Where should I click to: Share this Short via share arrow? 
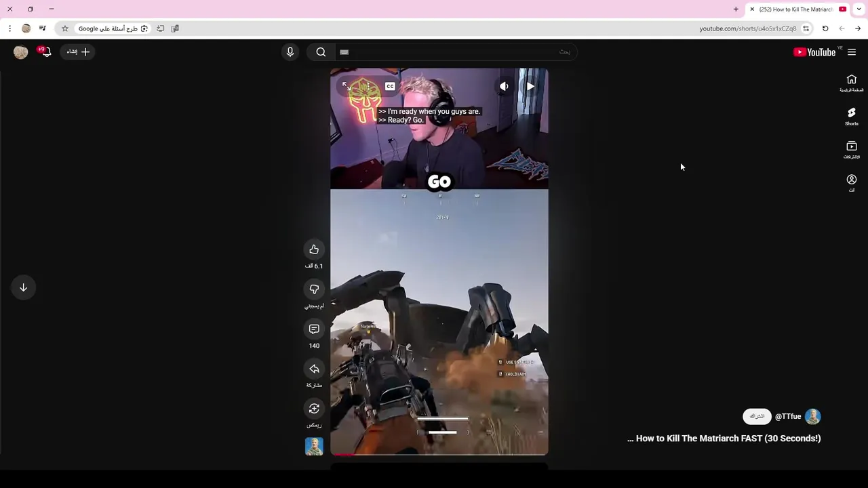[x=314, y=369]
